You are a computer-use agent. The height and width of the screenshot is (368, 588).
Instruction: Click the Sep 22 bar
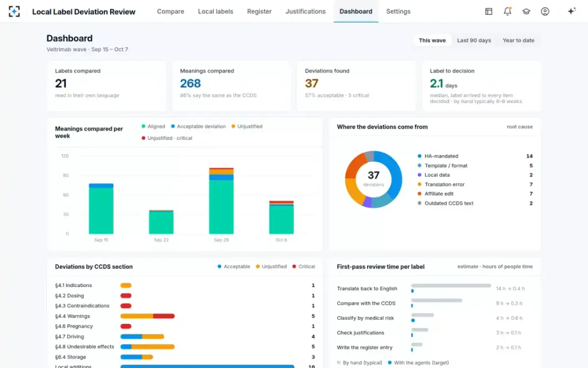pos(161,222)
